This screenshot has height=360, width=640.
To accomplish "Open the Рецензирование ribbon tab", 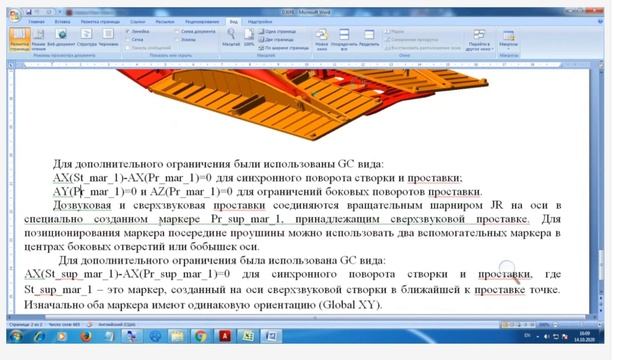I will point(202,22).
